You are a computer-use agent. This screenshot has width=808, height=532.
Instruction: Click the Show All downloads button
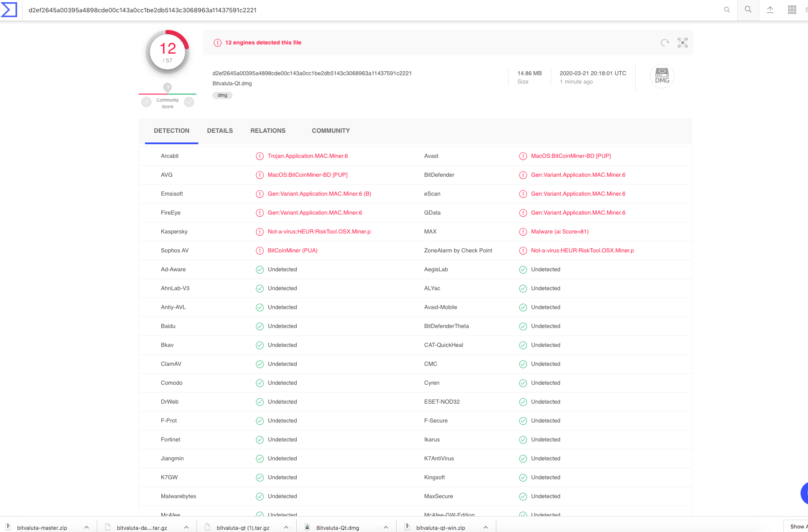tap(796, 526)
